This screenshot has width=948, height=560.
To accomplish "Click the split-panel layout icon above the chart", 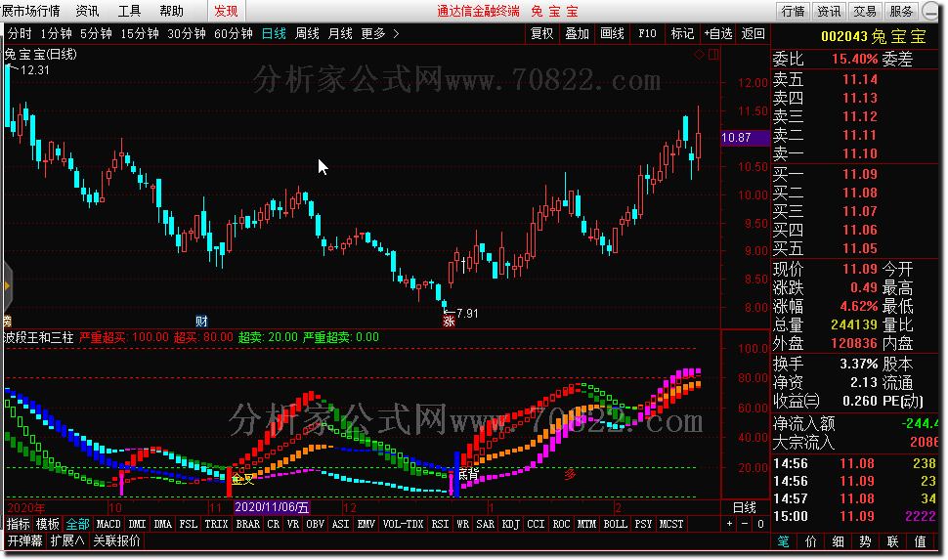I will [x=713, y=55].
